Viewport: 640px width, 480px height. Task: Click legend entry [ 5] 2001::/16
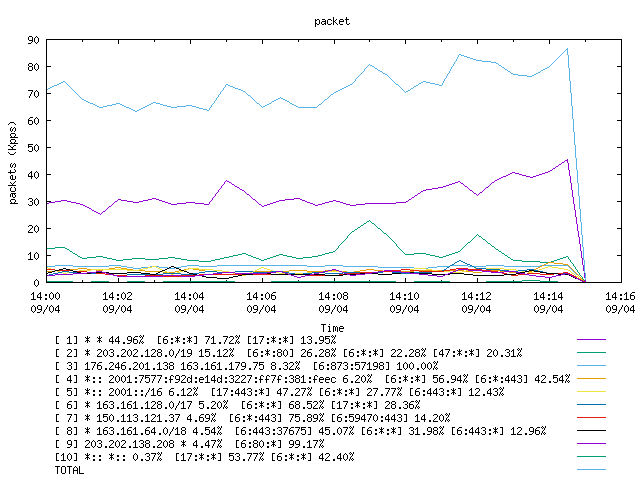point(279,392)
